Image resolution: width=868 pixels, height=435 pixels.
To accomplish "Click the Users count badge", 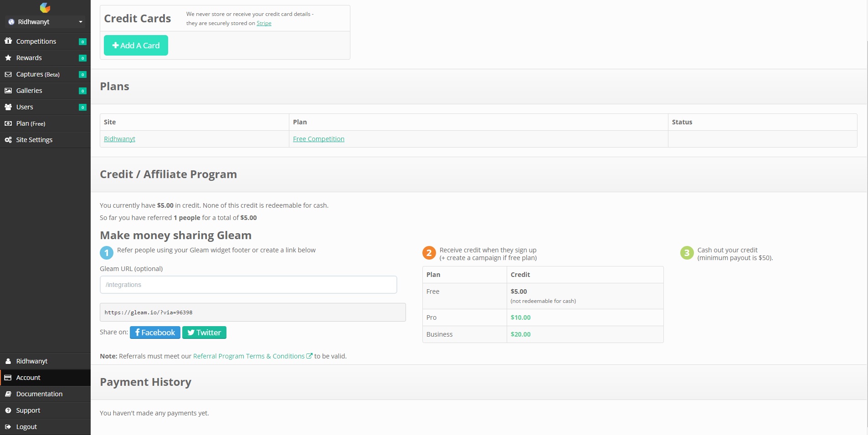I will [x=82, y=107].
